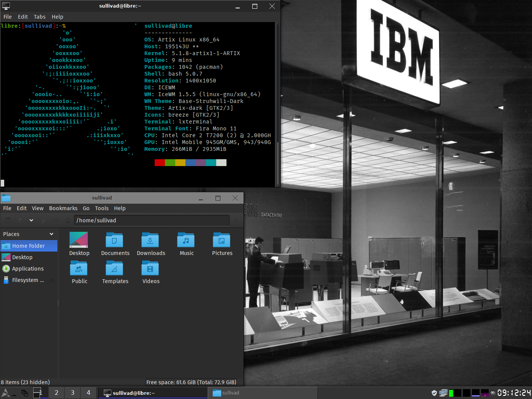Screen dimensions: 532x399
Task: Open the Templates folder
Action: point(115,272)
